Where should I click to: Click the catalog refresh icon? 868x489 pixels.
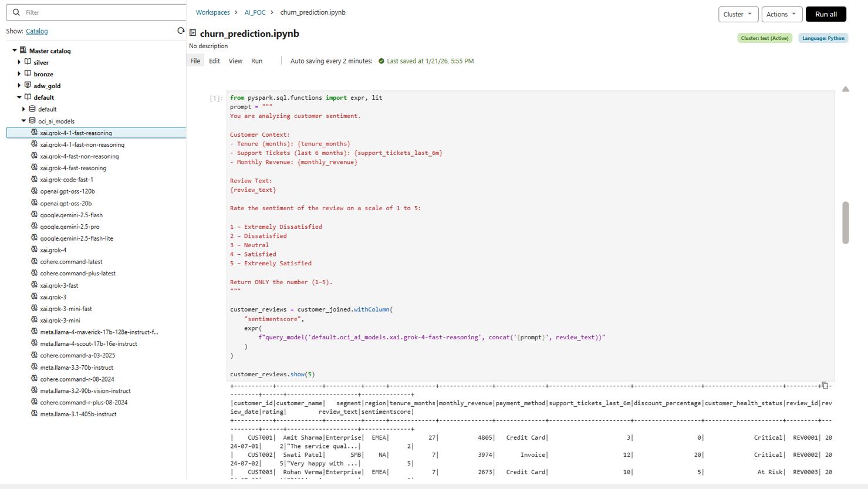pos(181,31)
